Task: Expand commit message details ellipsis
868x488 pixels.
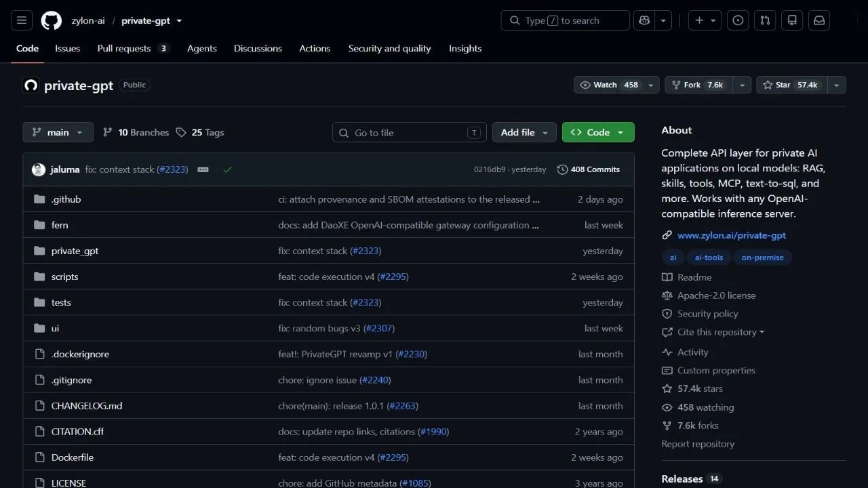Action: pos(203,169)
